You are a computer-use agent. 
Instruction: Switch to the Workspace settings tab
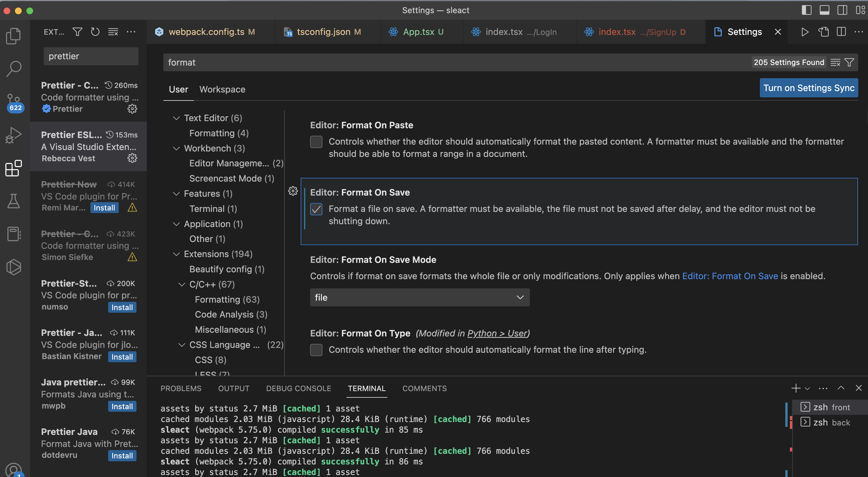tap(222, 89)
